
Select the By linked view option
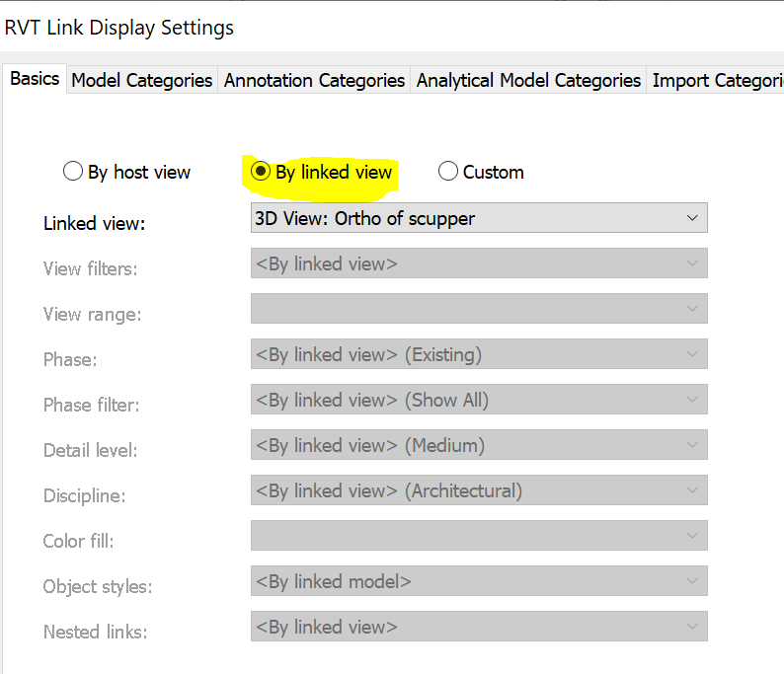pyautogui.click(x=261, y=172)
